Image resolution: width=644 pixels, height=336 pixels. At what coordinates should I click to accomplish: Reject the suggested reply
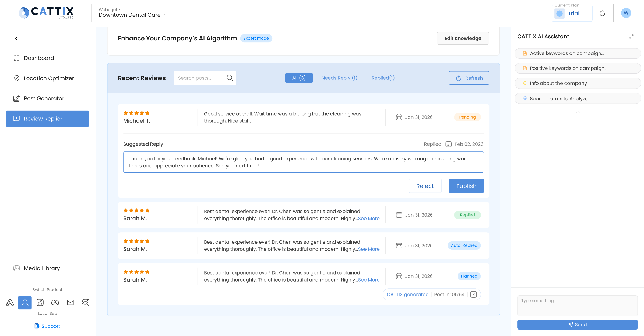coord(425,186)
